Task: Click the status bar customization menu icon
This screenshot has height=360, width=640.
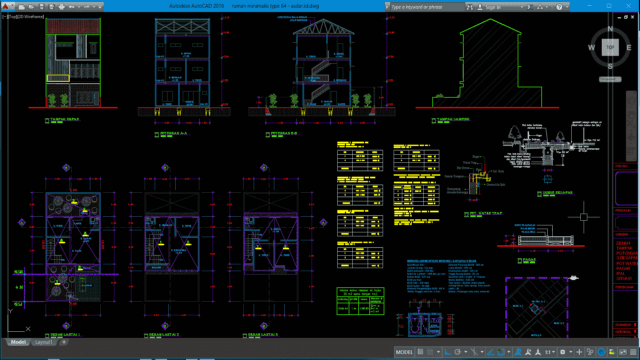Action: (x=633, y=352)
